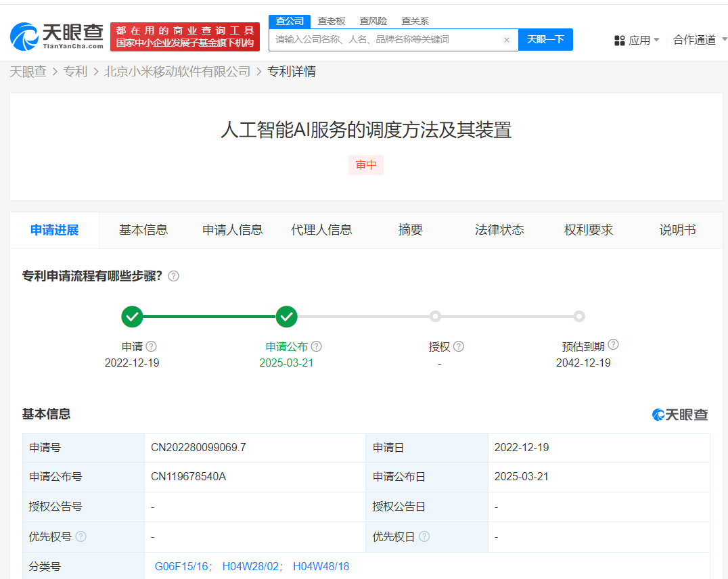The height and width of the screenshot is (579, 728).
Task: Open the 法律状态 tab
Action: pyautogui.click(x=499, y=230)
